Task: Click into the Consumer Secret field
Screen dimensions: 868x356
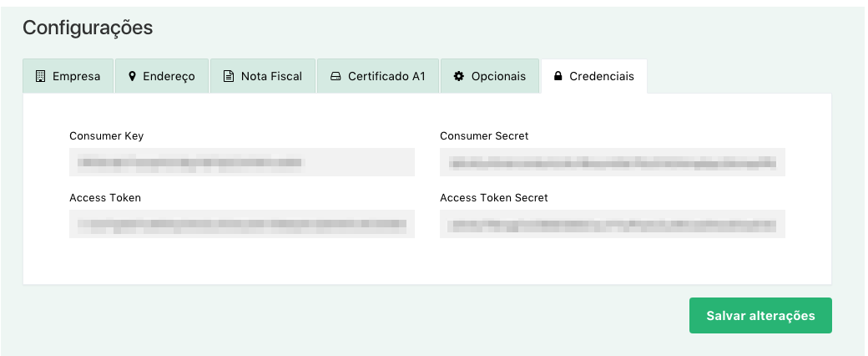Action: pyautogui.click(x=613, y=162)
